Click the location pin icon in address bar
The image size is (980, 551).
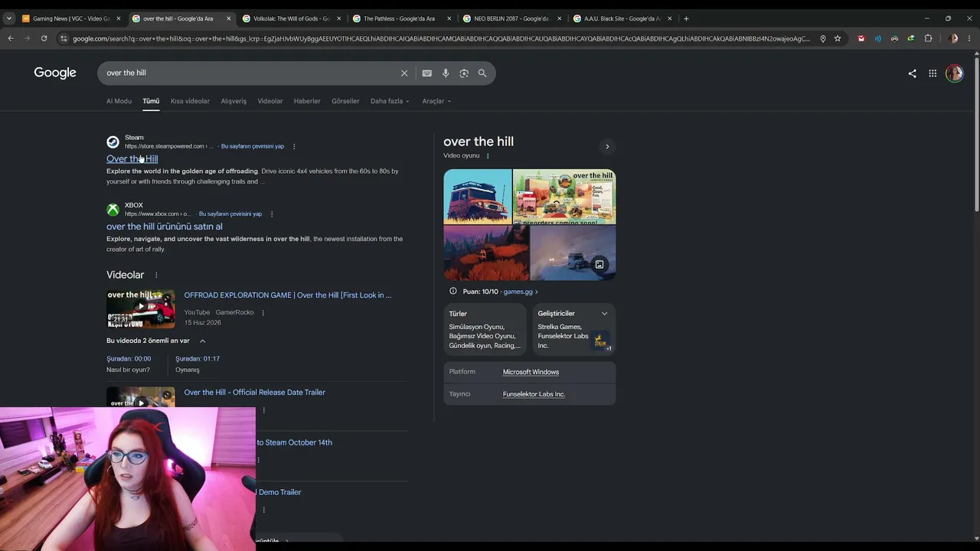[x=823, y=38]
